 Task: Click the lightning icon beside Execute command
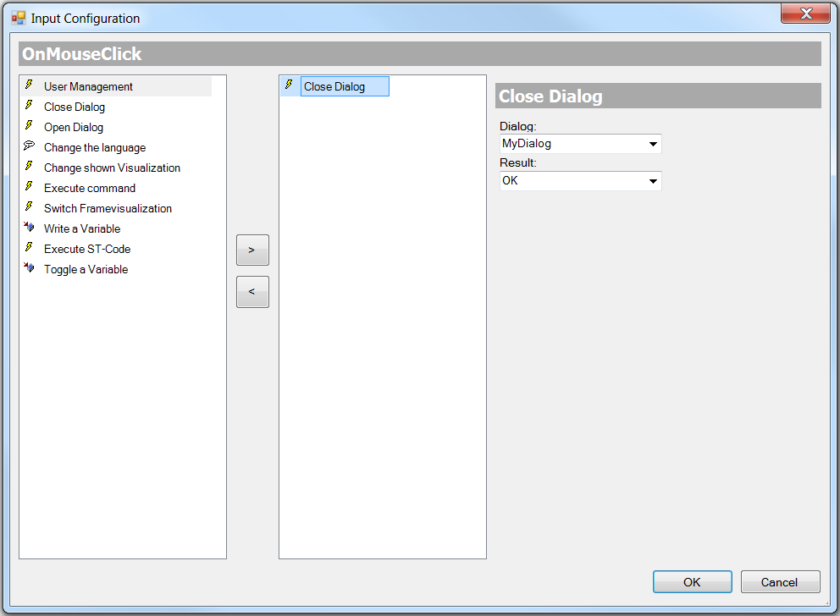29,187
